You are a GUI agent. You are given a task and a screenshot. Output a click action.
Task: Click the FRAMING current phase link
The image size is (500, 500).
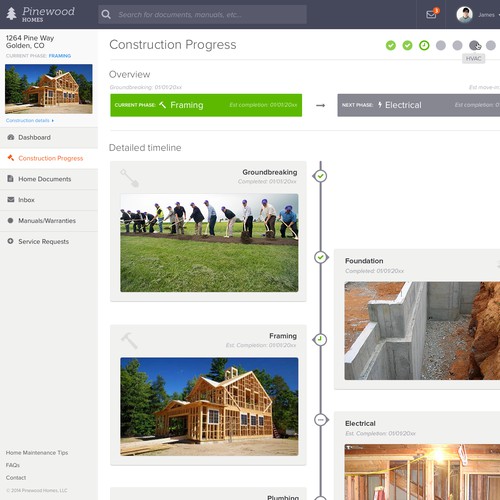pos(60,56)
